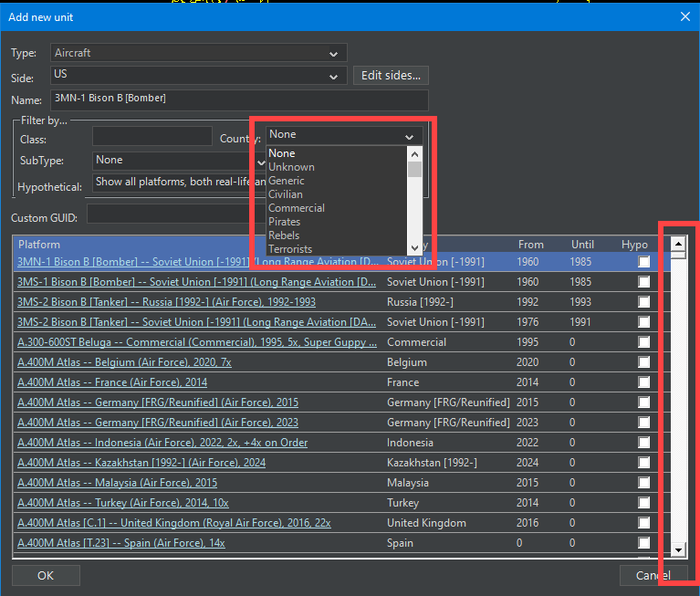
Task: Toggle Hypo checkbox for A.400M Indonesia row
Action: (643, 443)
